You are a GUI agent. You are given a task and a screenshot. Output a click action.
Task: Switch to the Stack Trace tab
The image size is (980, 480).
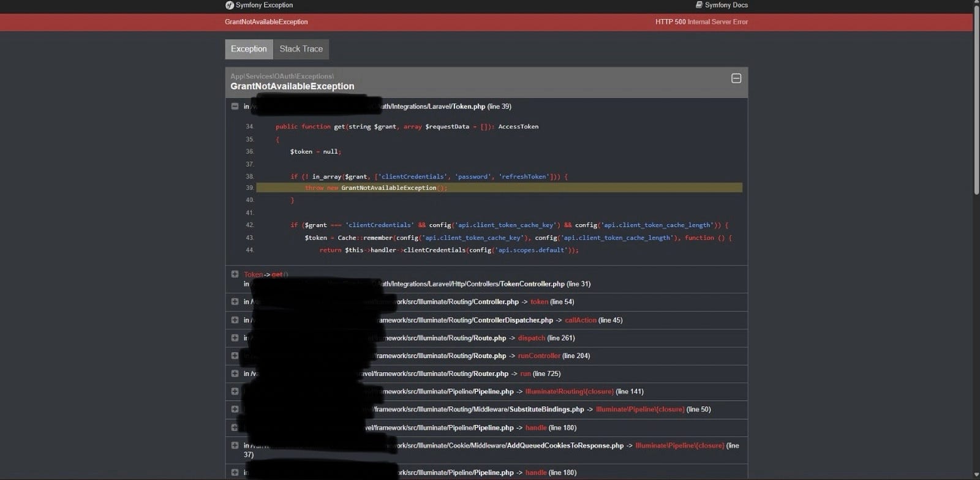(301, 49)
